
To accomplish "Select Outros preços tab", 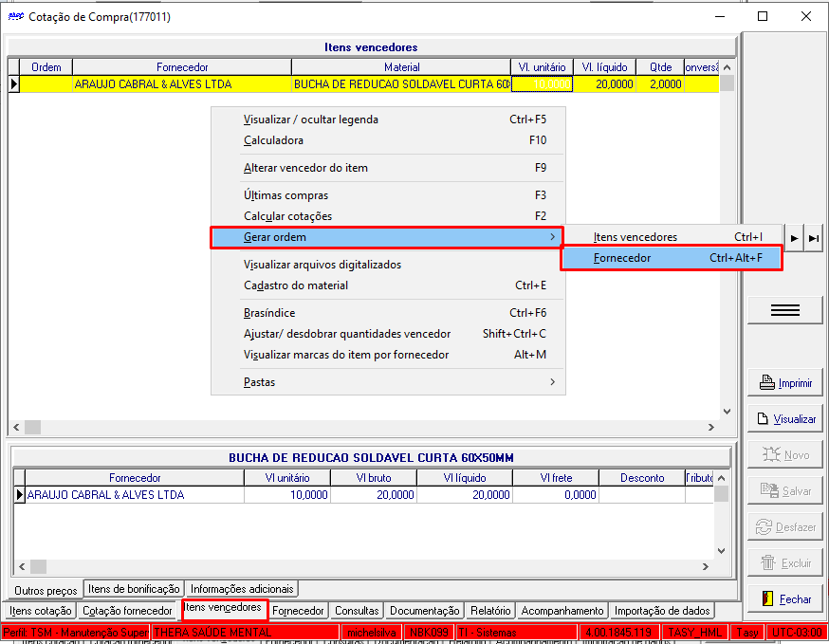I will tap(46, 590).
